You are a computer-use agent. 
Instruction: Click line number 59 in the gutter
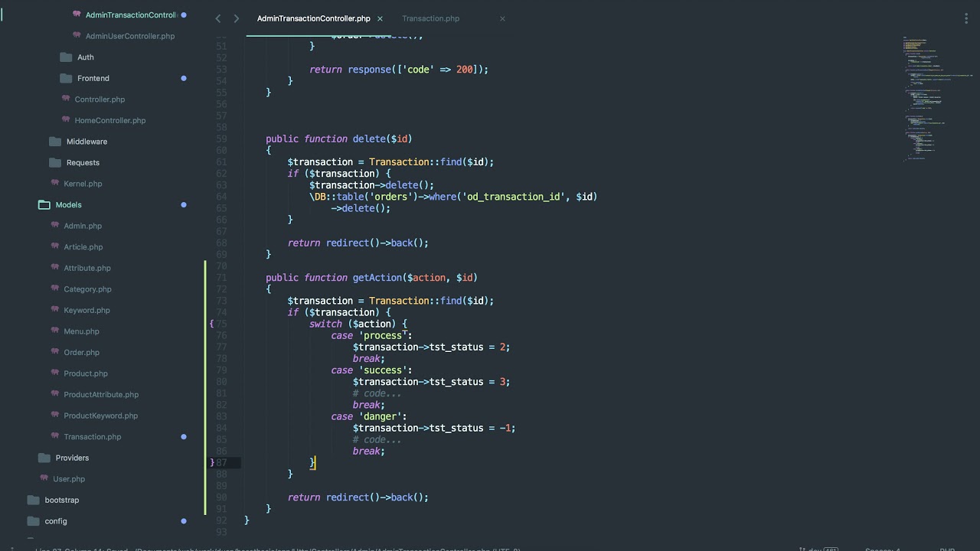pos(221,139)
